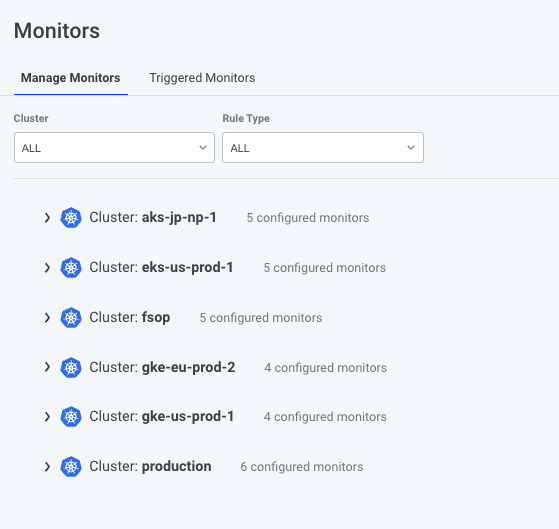Expand the gke-us-prod-1 cluster chevron

click(47, 416)
